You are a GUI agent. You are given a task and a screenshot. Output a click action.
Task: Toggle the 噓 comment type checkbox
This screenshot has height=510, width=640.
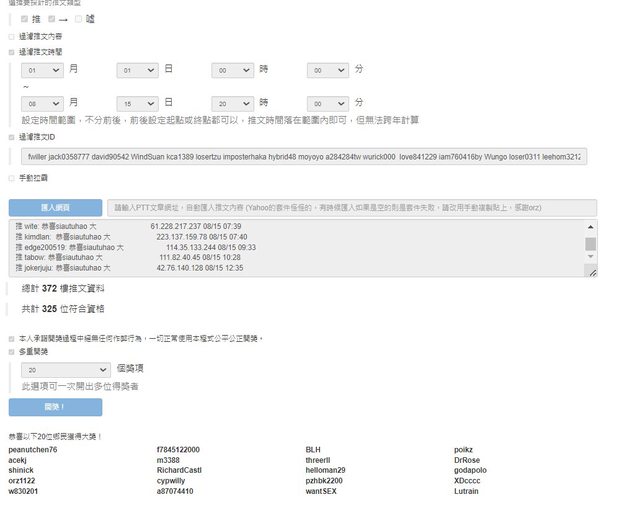click(78, 18)
